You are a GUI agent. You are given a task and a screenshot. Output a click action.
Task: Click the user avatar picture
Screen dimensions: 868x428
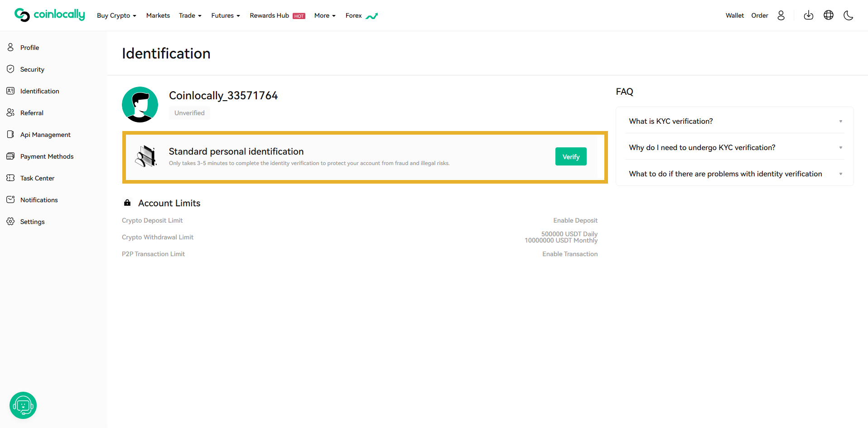pos(140,105)
